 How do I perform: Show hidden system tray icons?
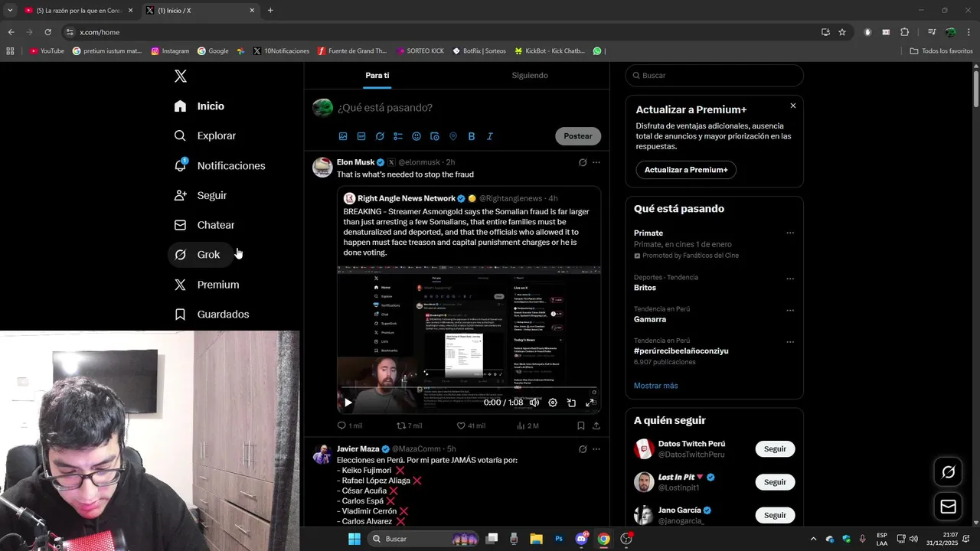click(813, 539)
